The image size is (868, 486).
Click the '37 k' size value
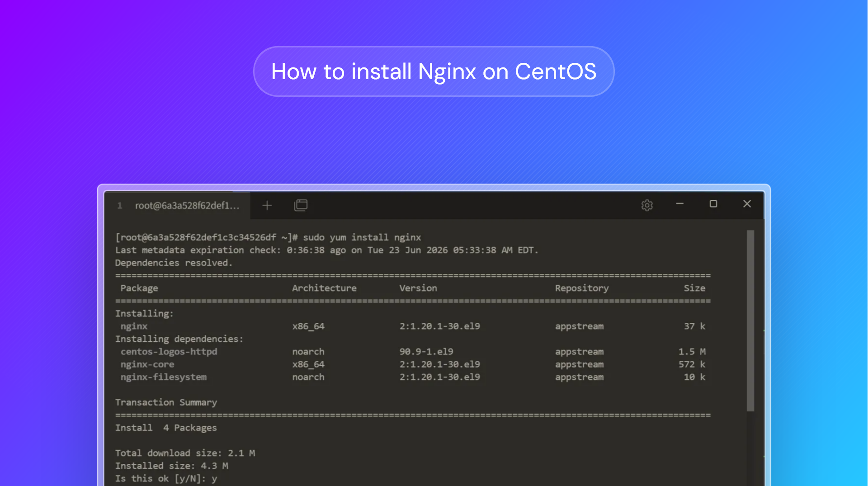pyautogui.click(x=694, y=326)
